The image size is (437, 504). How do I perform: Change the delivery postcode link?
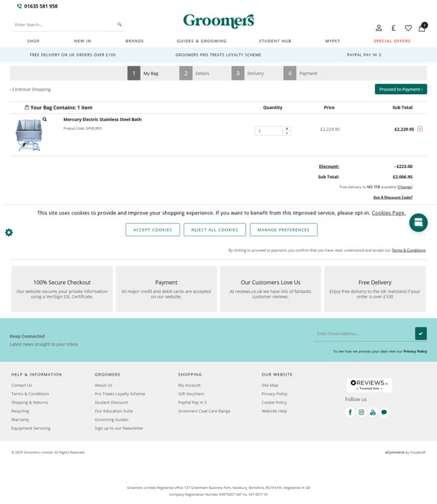click(x=405, y=186)
